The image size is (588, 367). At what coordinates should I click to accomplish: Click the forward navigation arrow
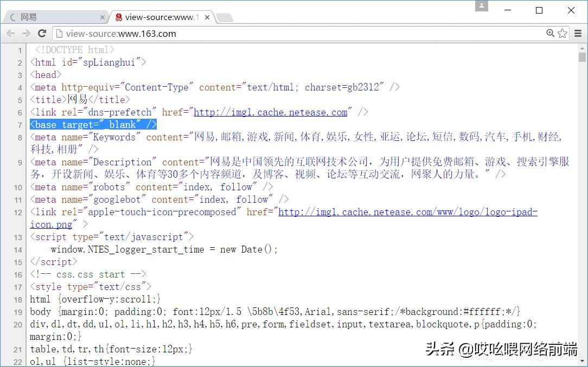click(25, 33)
